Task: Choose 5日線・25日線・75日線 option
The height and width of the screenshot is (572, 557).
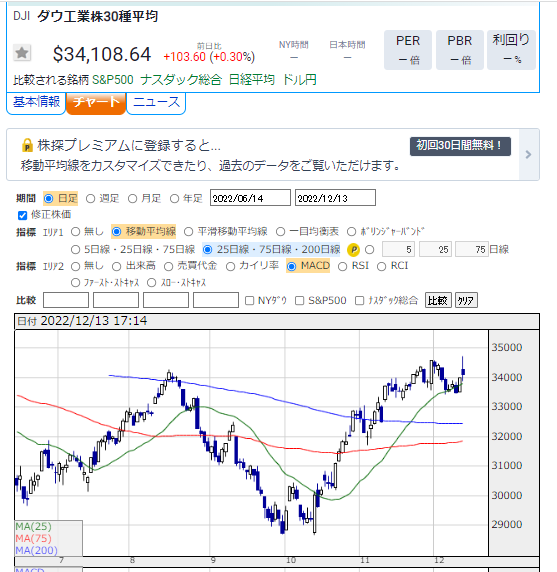Action: (x=76, y=250)
